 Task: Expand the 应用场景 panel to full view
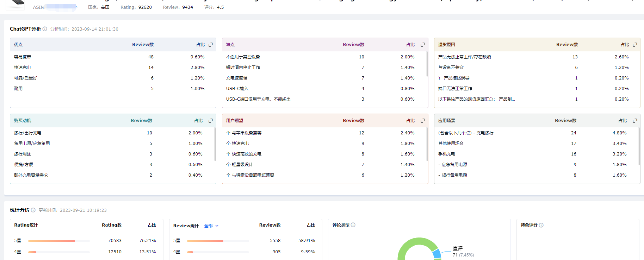(635, 121)
